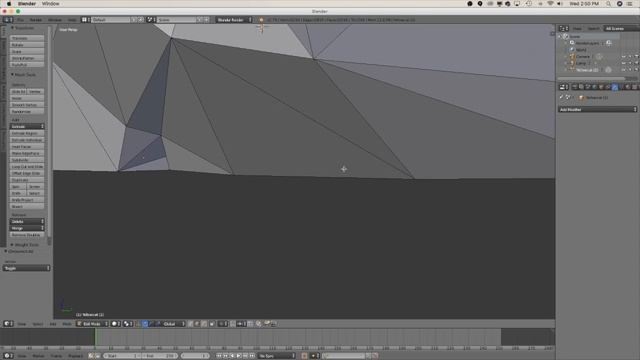The width and height of the screenshot is (640, 360).
Task: Open the Global orientation dropdown
Action: [x=173, y=324]
